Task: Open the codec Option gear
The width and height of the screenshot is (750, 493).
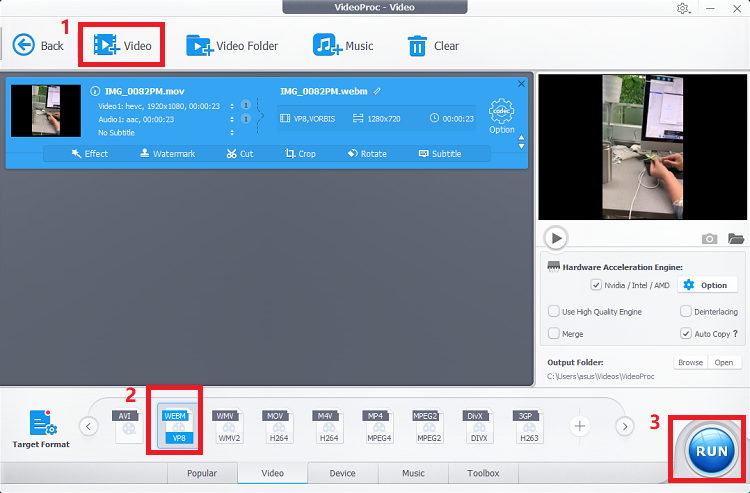Action: (x=501, y=116)
